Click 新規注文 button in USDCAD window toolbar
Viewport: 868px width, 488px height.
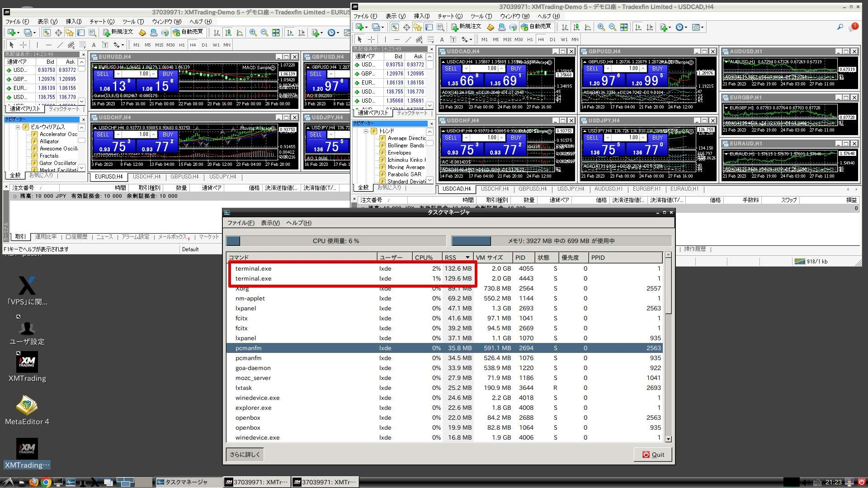(466, 27)
